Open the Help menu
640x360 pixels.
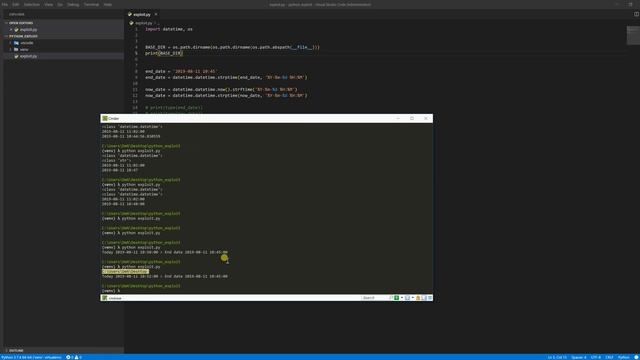[108, 4]
